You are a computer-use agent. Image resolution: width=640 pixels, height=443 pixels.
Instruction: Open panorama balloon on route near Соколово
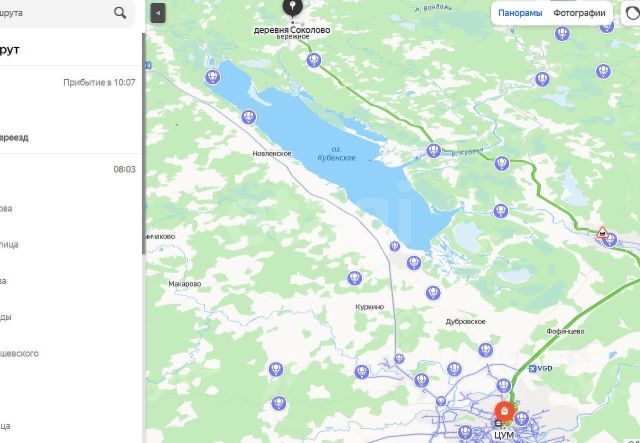pos(313,61)
